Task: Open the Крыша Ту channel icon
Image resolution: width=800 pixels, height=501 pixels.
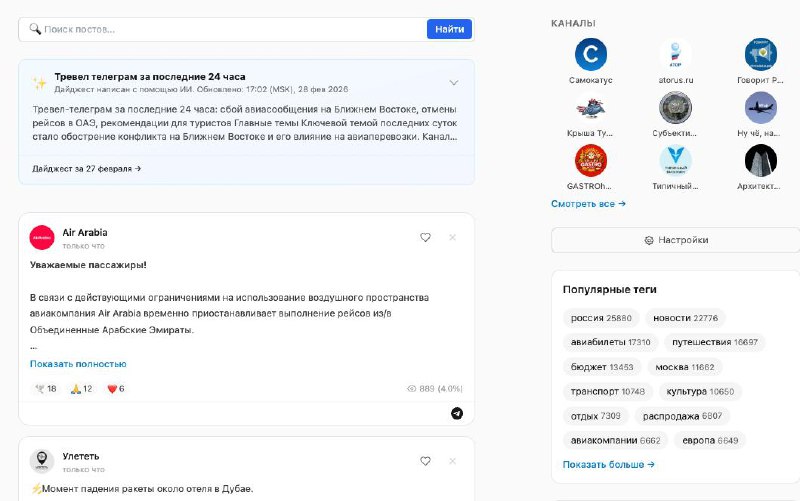Action: tap(591, 108)
